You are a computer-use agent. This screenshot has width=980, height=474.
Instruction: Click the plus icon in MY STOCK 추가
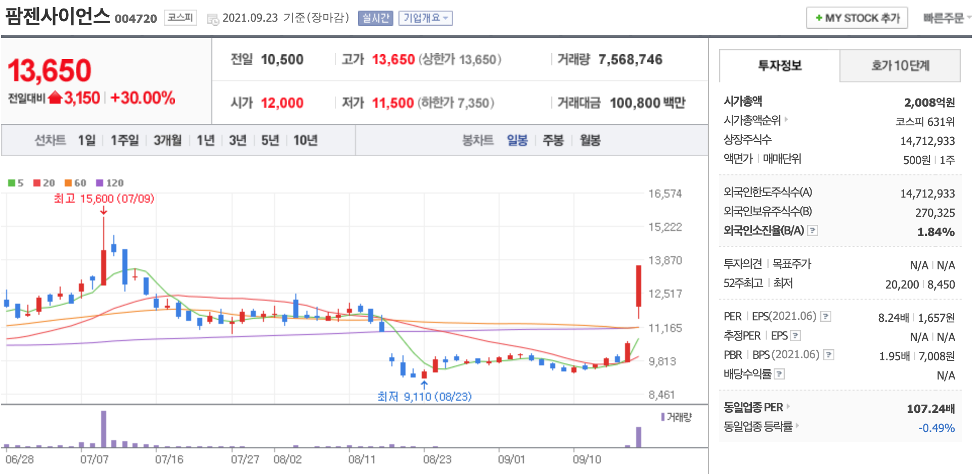click(x=819, y=18)
